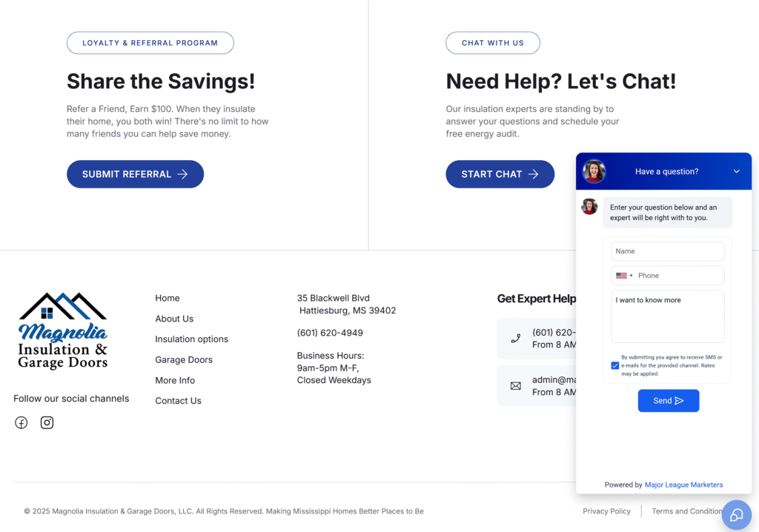Uncheck the SMS consent checkbox
The image size is (759, 532).
pyautogui.click(x=615, y=365)
